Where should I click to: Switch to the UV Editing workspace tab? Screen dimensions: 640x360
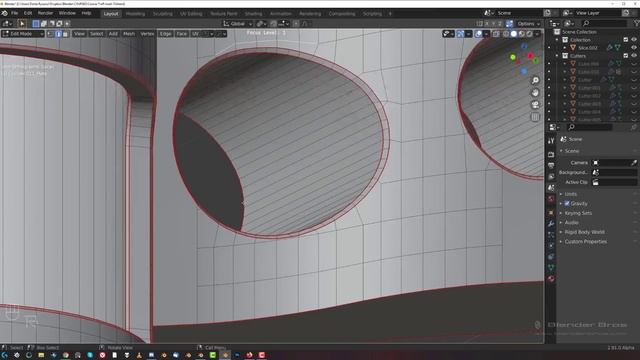pos(191,13)
